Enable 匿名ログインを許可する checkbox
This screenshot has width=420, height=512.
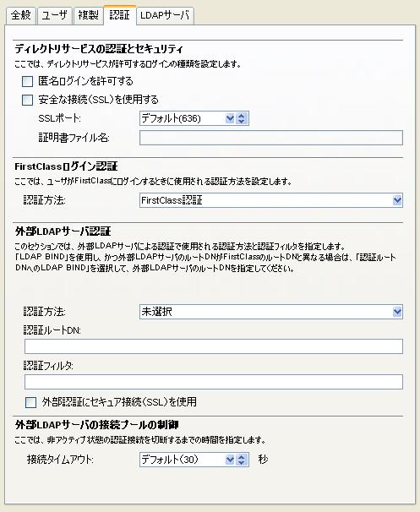coord(27,81)
